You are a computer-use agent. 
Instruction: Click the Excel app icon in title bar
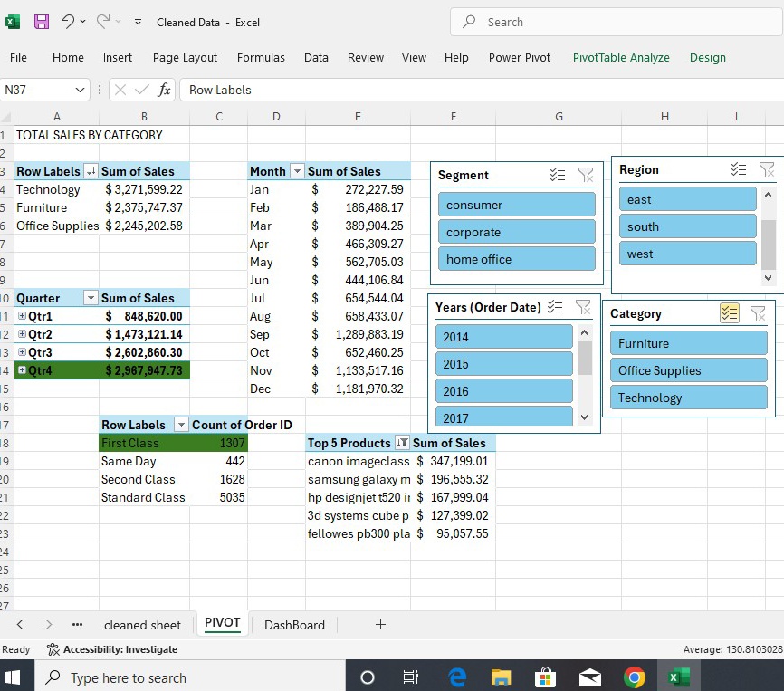point(13,22)
